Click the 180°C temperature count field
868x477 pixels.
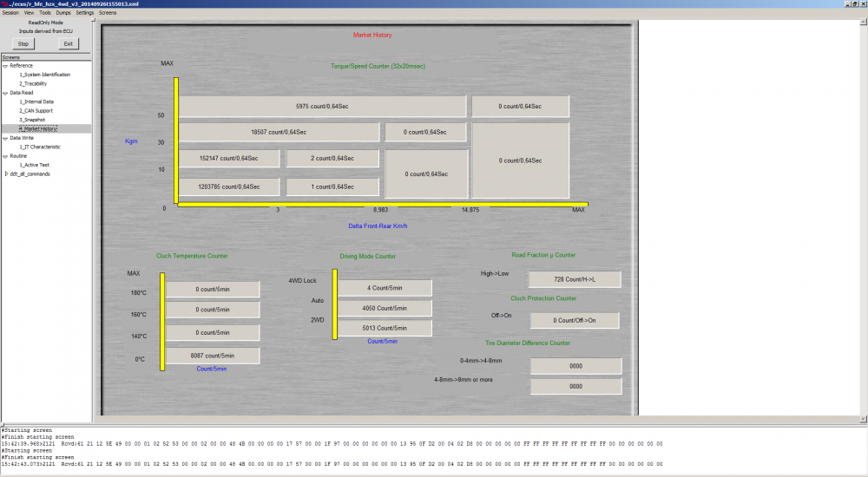(x=213, y=290)
